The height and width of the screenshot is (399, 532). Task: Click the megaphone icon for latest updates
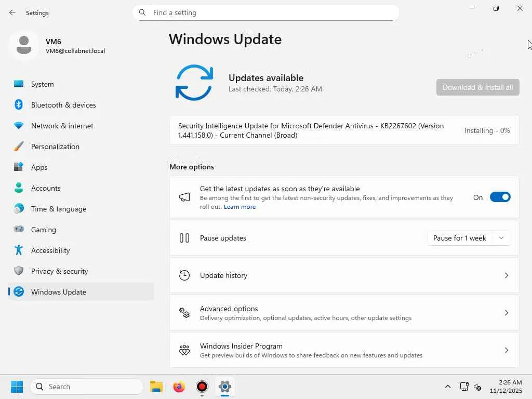184,197
